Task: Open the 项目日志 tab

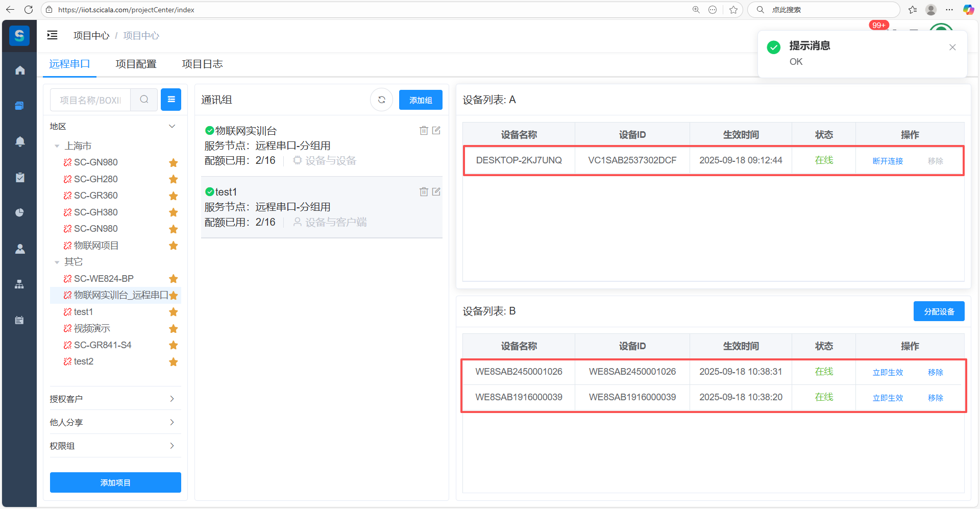Action: (x=202, y=64)
